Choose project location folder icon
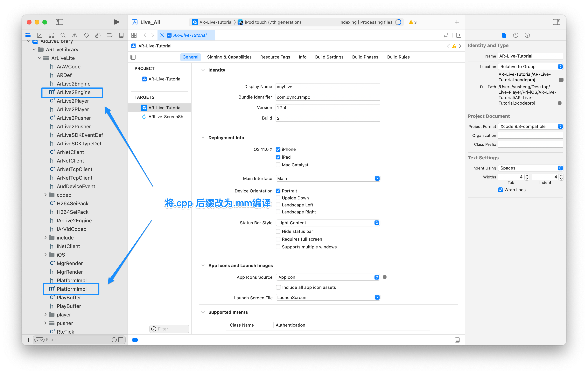Viewport: 588px width, 374px height. click(561, 80)
